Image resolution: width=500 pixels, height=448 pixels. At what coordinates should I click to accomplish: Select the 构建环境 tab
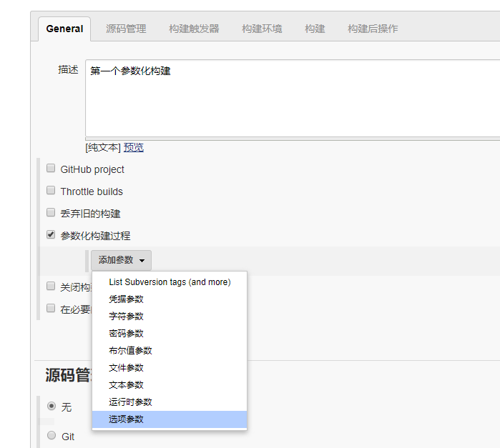click(x=262, y=29)
